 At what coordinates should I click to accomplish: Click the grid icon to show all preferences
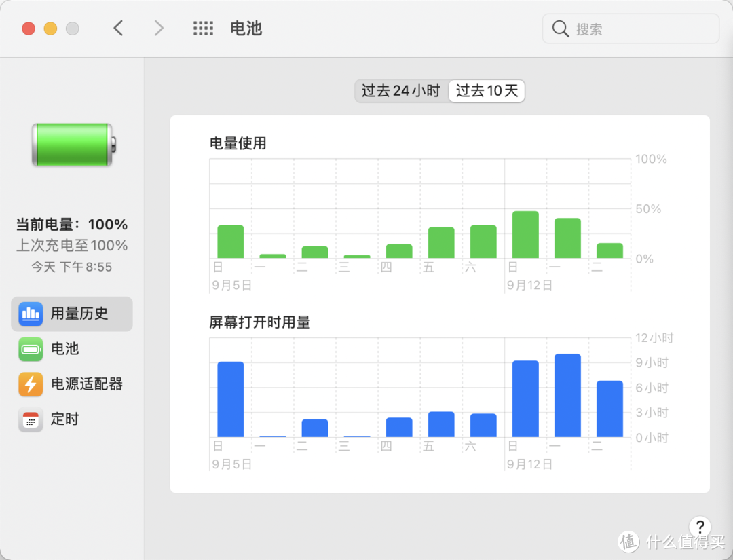pos(203,28)
